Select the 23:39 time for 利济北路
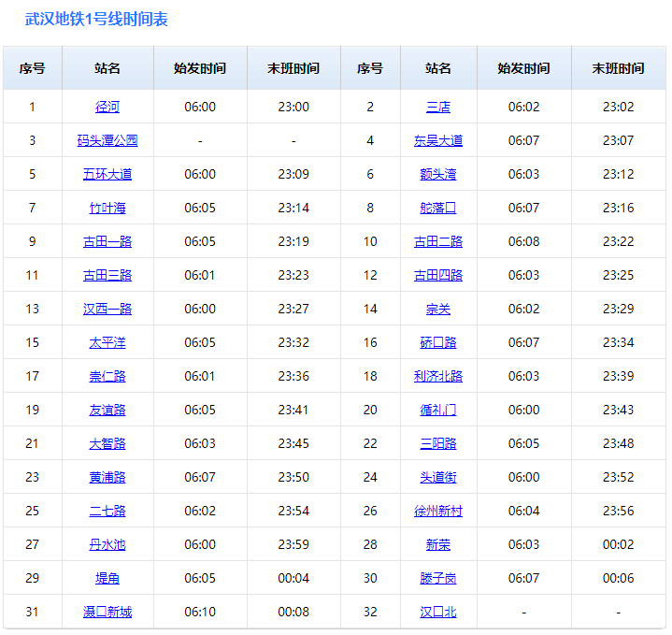Image resolution: width=672 pixels, height=635 pixels. click(619, 376)
